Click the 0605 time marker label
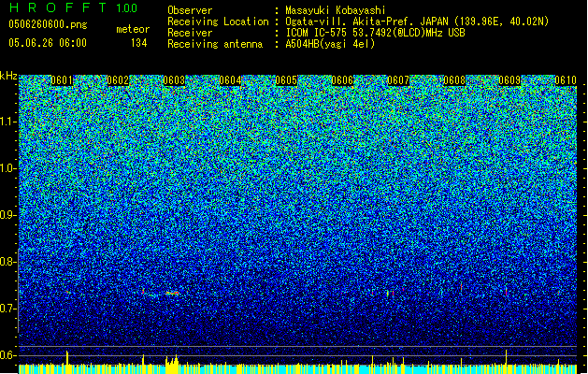This screenshot has width=588, height=374. (x=286, y=80)
